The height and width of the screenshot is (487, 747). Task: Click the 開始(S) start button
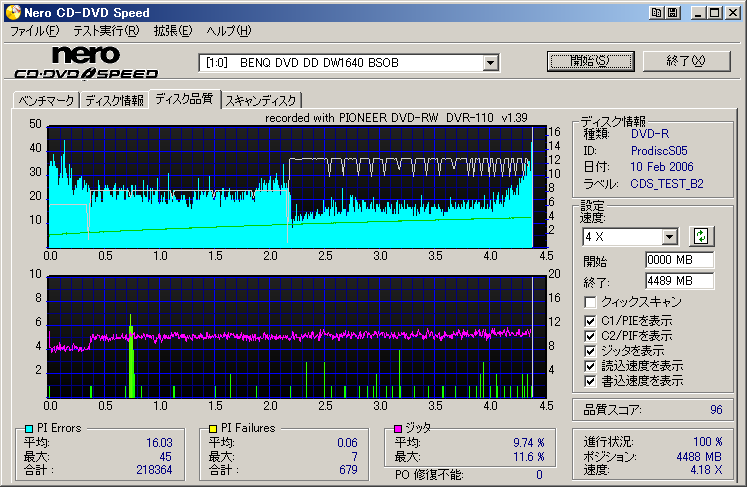click(590, 61)
